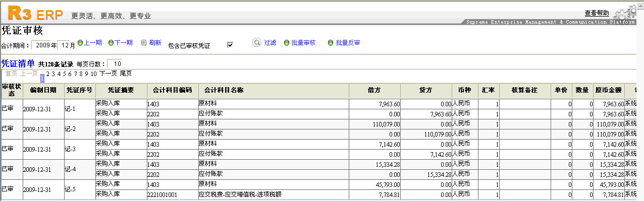Click the green 下一期 next period icon
This screenshot has width=644, height=201.
(x=111, y=43)
